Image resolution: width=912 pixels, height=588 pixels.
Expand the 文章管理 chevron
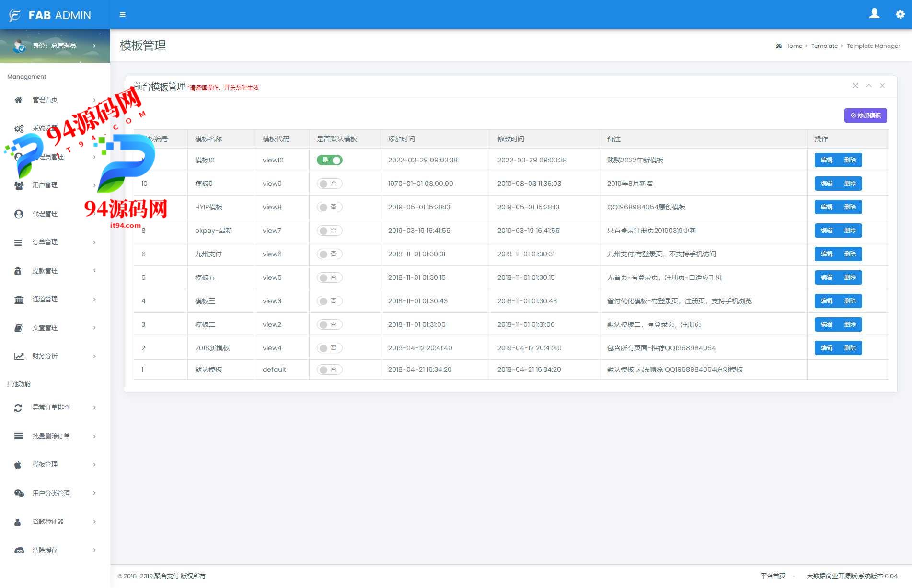tap(94, 328)
